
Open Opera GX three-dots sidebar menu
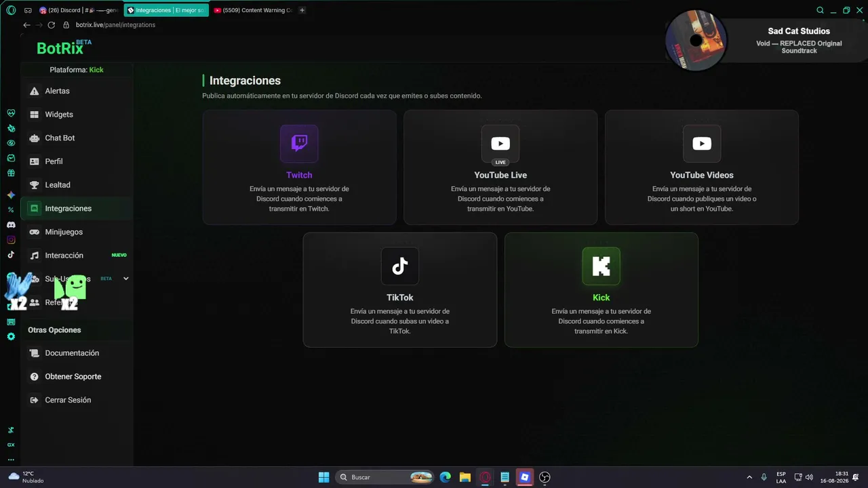(11, 460)
